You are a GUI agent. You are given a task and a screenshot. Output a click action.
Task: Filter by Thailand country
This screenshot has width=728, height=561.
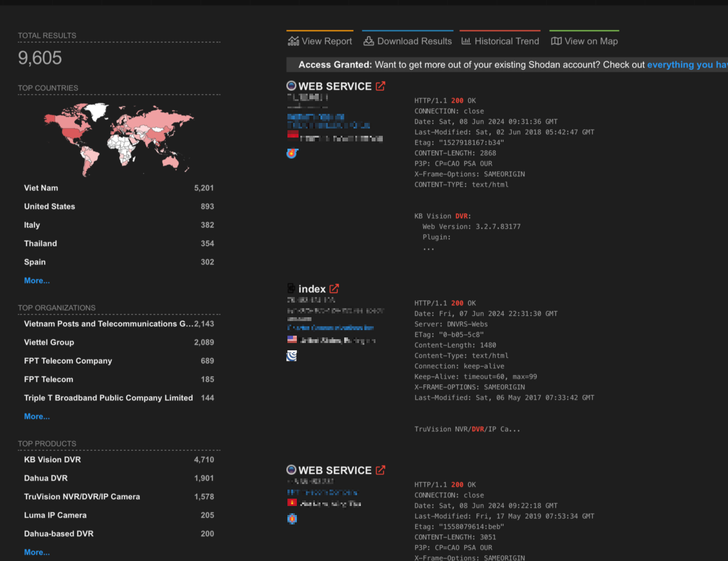[119, 243]
